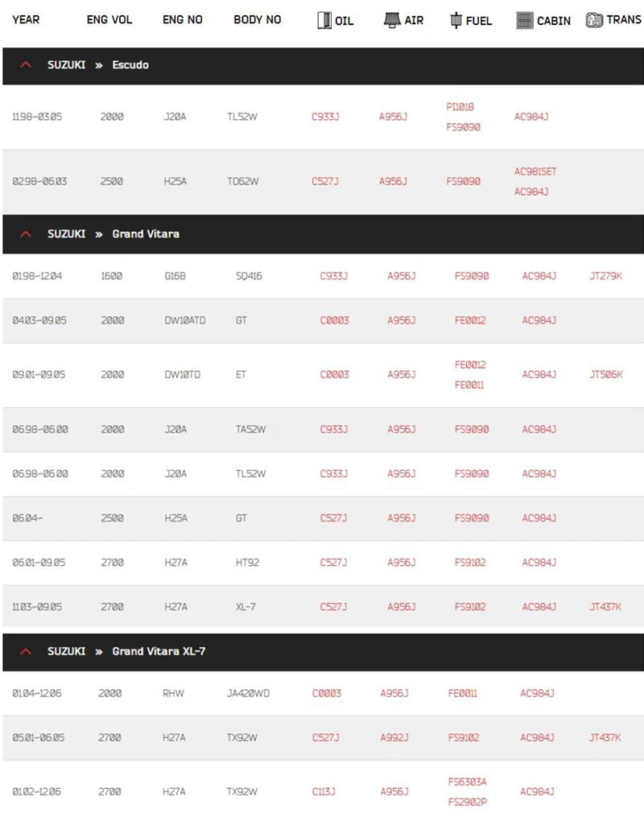
Task: Open oil filter C0003 for JA420WD
Action: click(x=327, y=693)
